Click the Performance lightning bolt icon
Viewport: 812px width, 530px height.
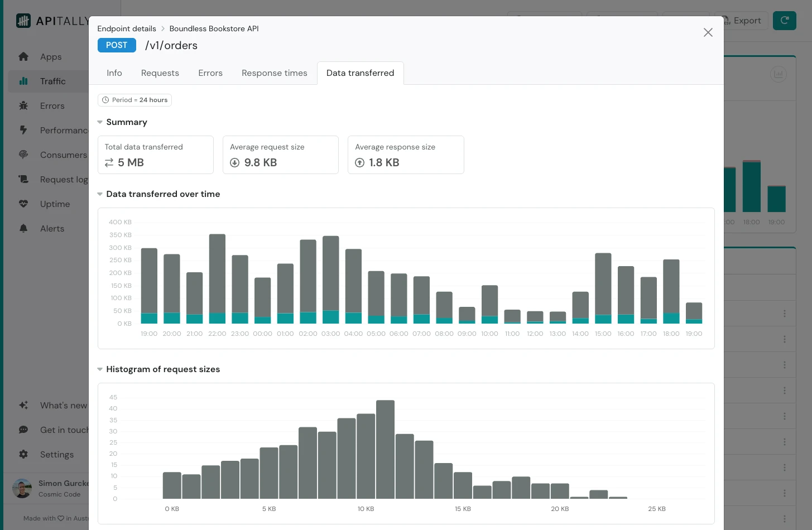click(x=23, y=130)
